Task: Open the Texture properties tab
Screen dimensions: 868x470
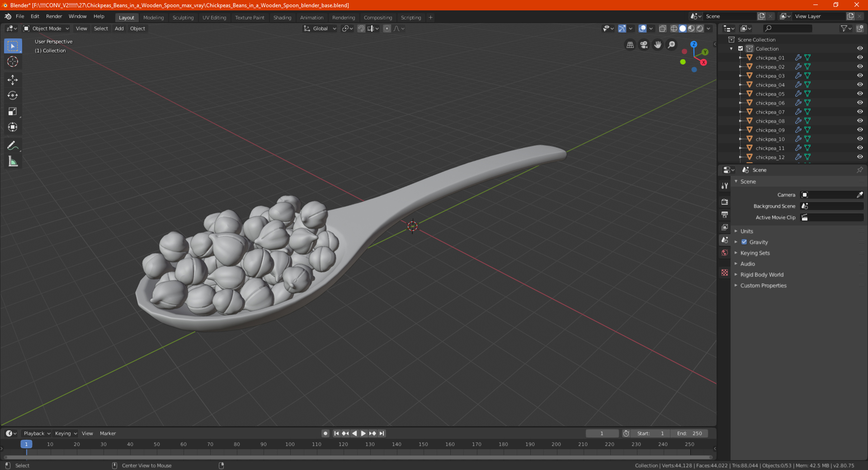Action: coord(725,273)
